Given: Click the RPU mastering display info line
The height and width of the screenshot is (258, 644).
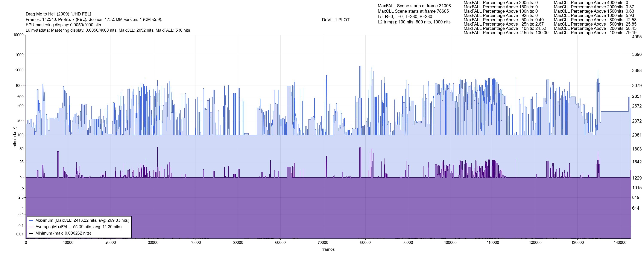Looking at the screenshot, I should tap(63, 25).
